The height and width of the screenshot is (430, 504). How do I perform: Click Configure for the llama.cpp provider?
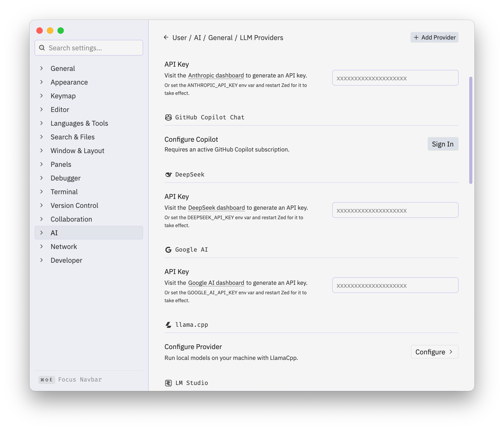point(435,352)
